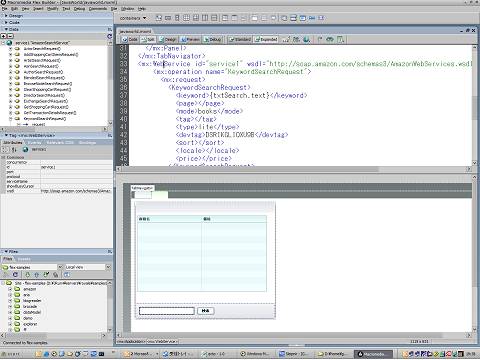Refresh the Data panel service list
Viewport: 480px width, 360px height.
tap(110, 36)
